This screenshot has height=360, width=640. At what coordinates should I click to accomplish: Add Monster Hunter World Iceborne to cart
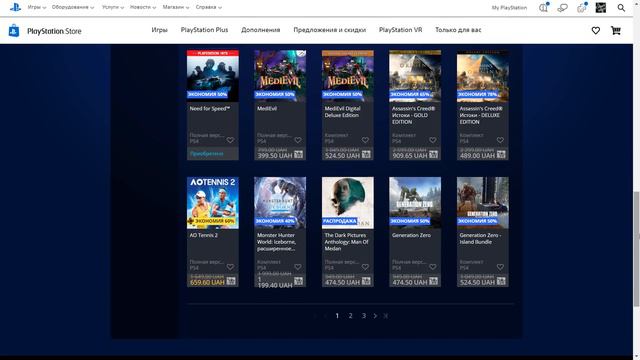298,281
